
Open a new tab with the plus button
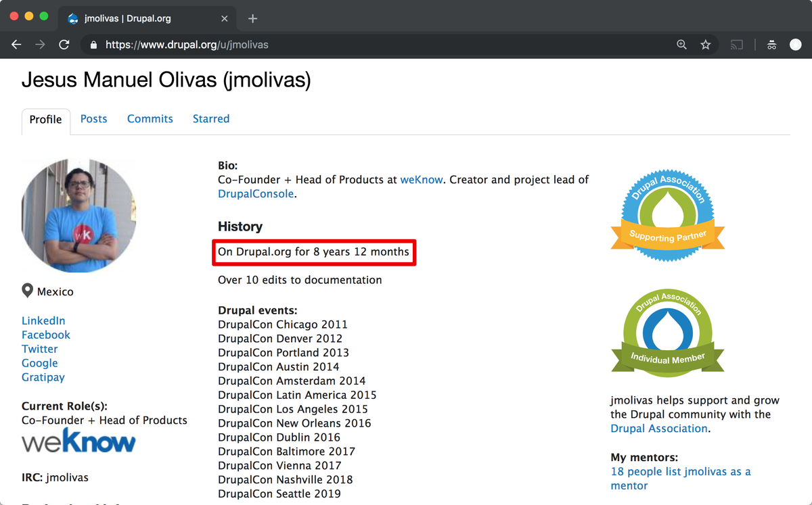click(x=252, y=18)
